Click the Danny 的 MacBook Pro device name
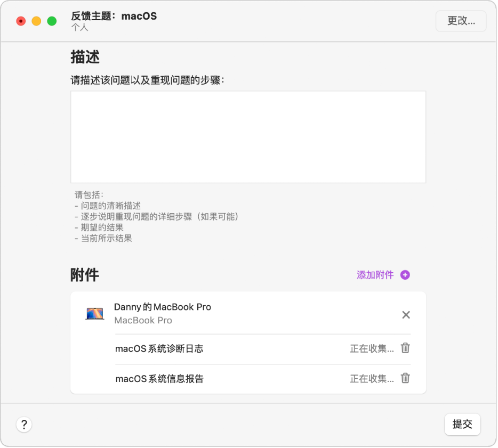 (162, 307)
